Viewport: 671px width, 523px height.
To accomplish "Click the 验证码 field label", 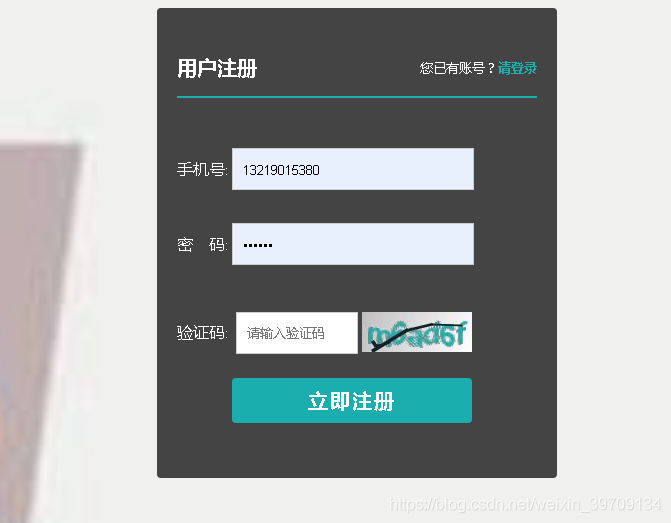I will coord(202,333).
